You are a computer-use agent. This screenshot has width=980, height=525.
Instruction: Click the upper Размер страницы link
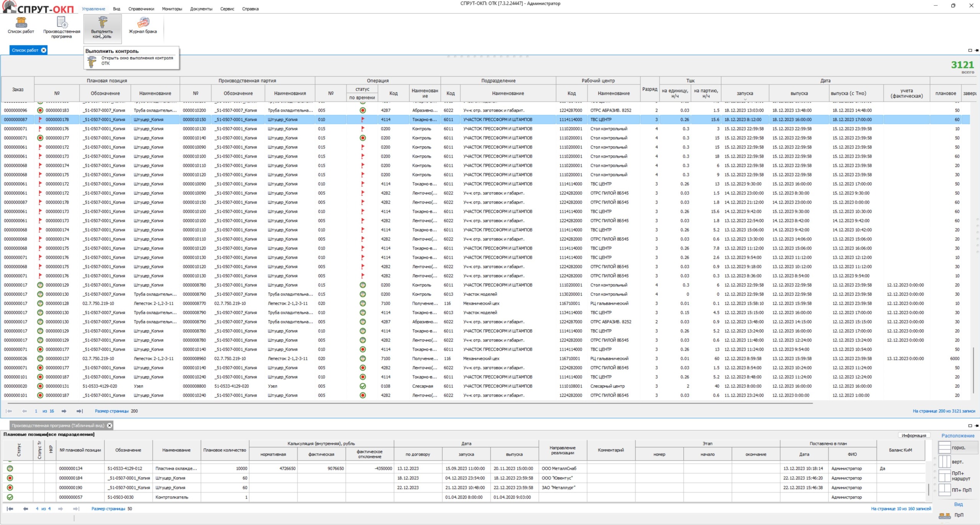pyautogui.click(x=111, y=411)
